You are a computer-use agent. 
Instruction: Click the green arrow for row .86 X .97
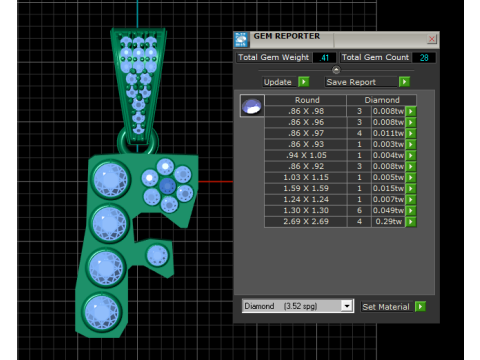pos(411,133)
